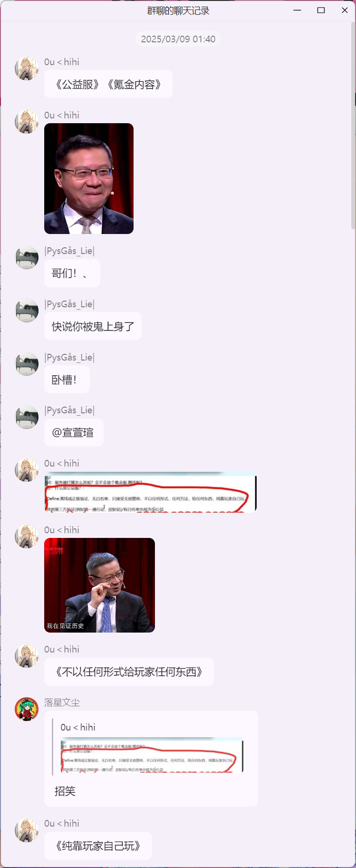Click 落星文尘's red-green avatar

point(27,709)
